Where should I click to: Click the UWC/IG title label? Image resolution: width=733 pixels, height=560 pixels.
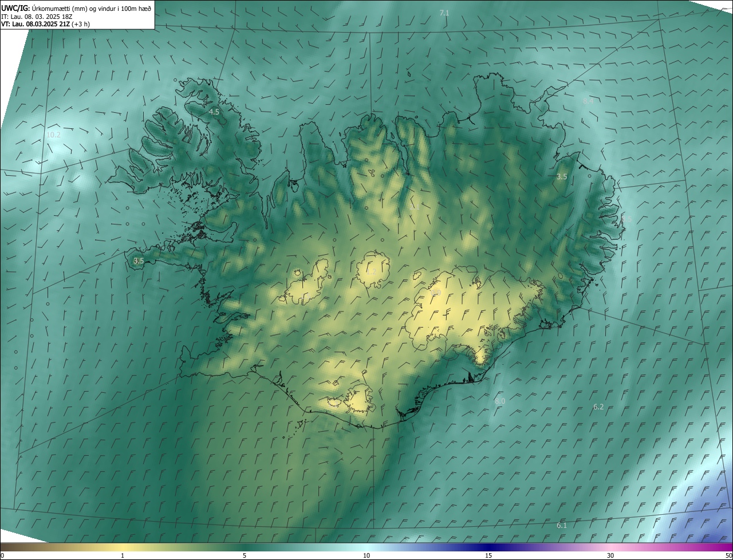(15, 8)
